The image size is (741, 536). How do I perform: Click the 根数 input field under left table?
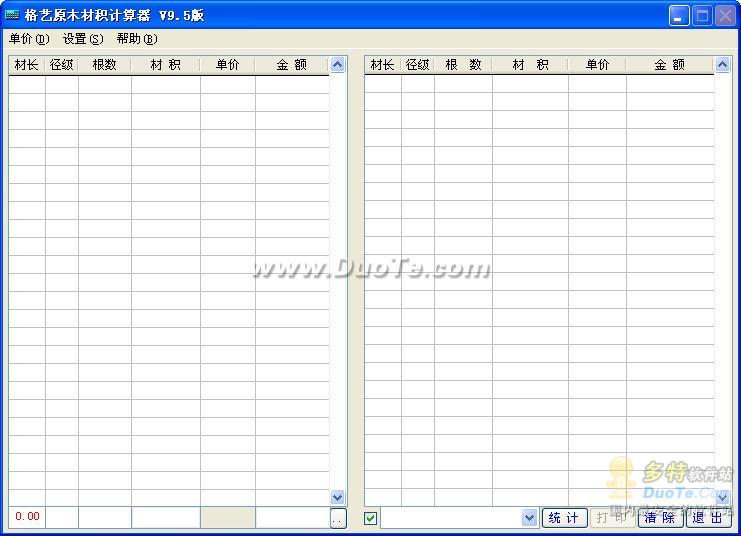pyautogui.click(x=105, y=517)
